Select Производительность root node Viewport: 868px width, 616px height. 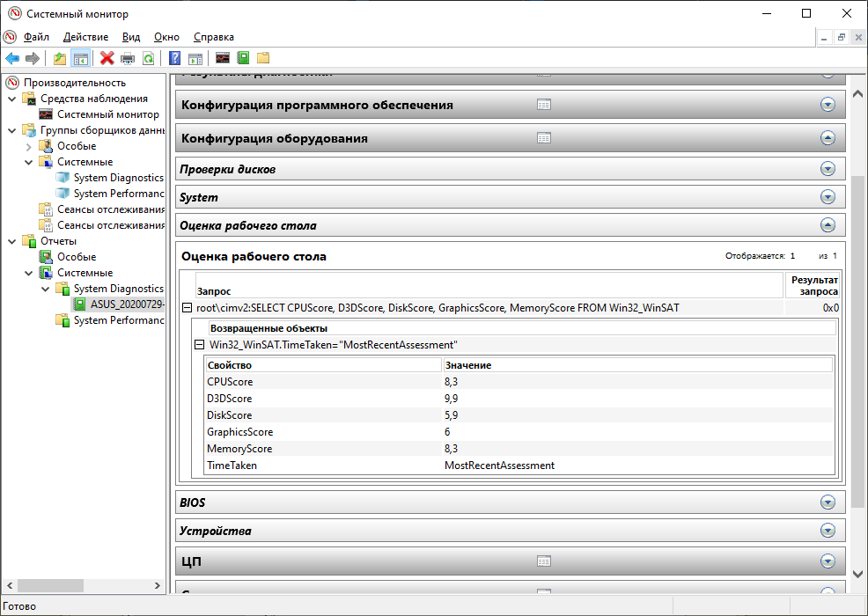pos(75,83)
